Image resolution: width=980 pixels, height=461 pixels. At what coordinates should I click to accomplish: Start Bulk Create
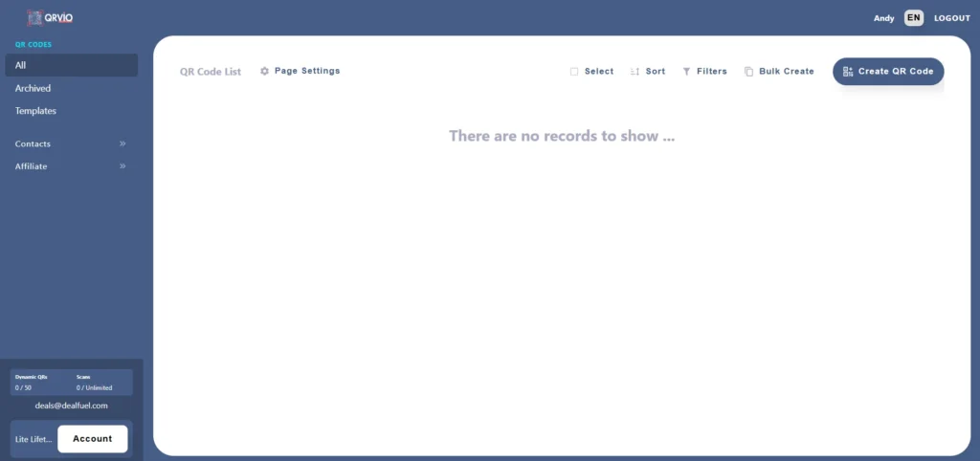tap(779, 71)
